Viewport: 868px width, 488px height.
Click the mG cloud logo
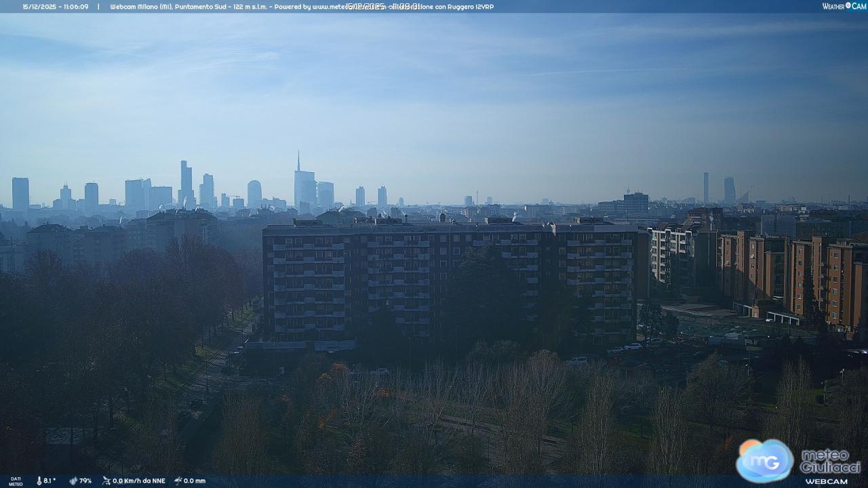point(764,460)
